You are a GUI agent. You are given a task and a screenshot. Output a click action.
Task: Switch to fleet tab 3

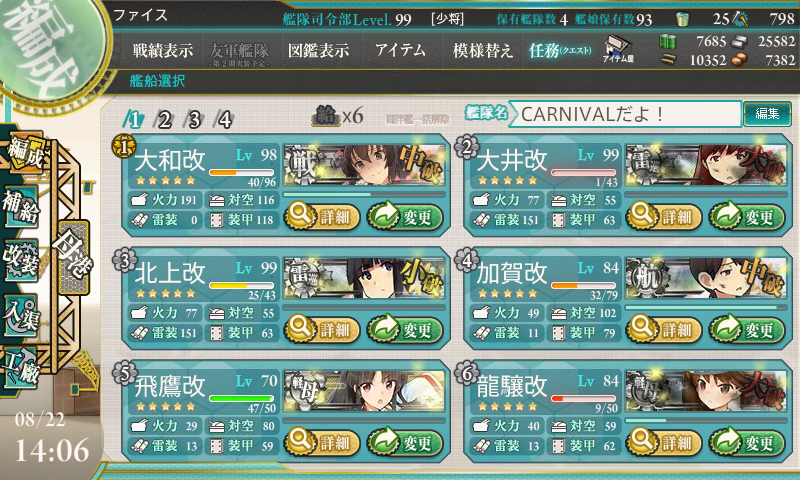194,120
